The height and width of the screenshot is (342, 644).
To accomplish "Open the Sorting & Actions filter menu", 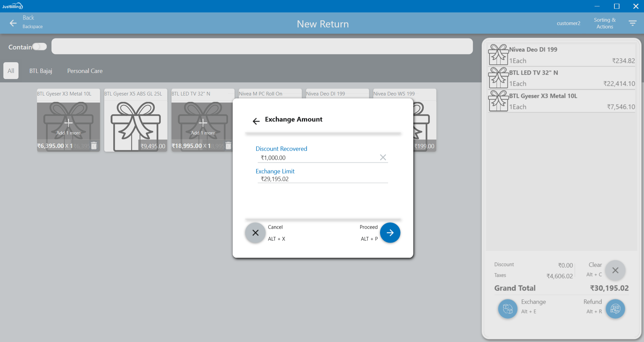I will [x=632, y=23].
